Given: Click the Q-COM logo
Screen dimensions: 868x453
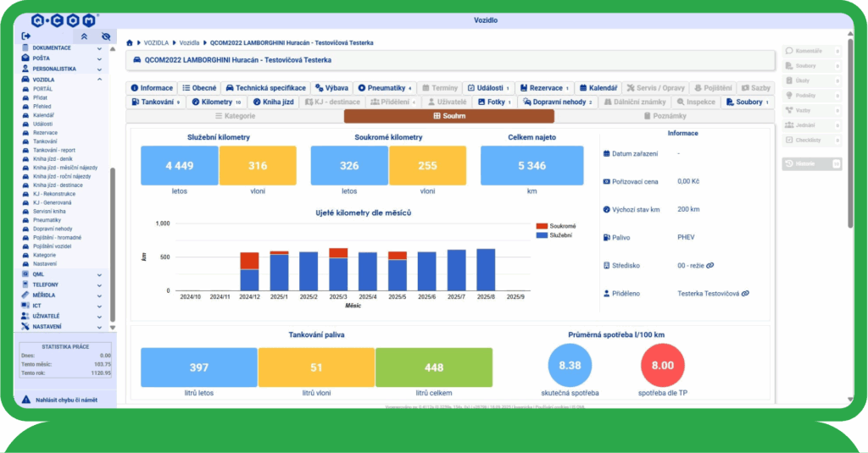Looking at the screenshot, I should [x=64, y=19].
